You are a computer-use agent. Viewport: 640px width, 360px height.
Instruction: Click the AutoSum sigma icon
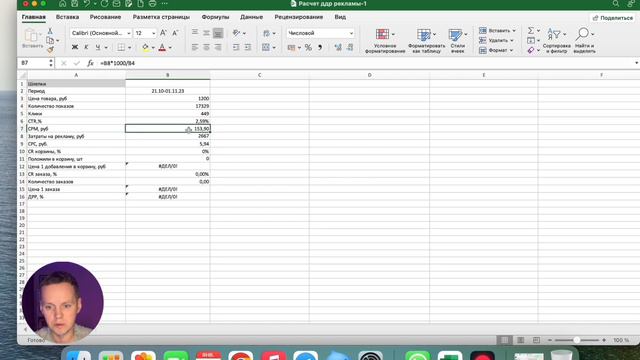pos(531,31)
